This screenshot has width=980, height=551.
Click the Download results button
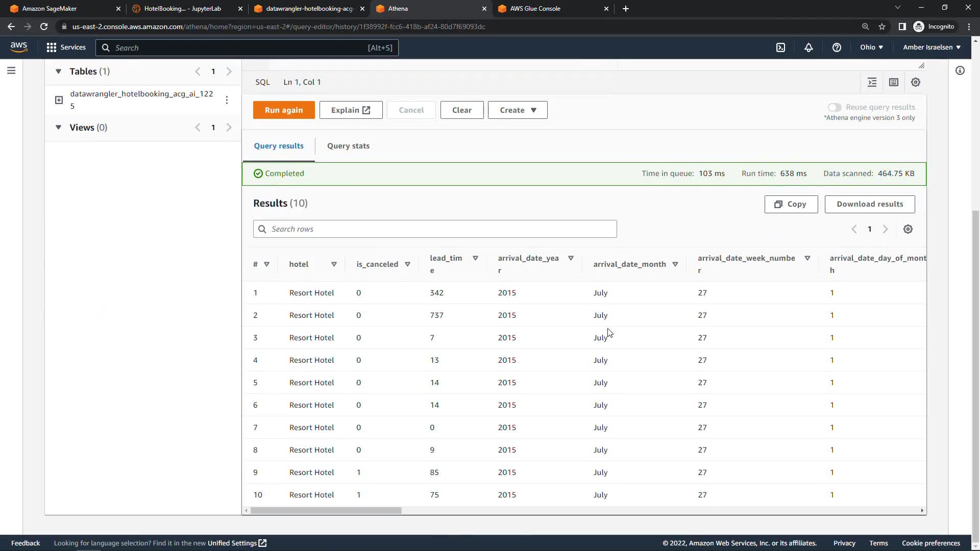click(x=869, y=204)
